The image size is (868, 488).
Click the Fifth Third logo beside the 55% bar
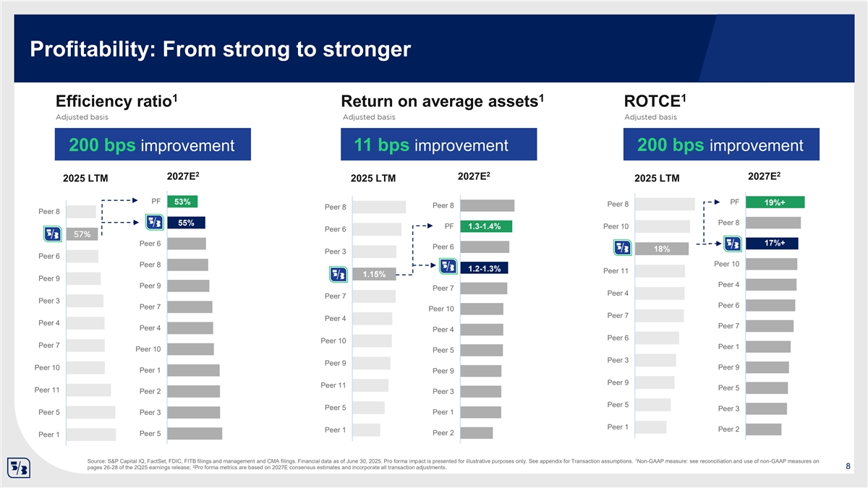tap(155, 223)
